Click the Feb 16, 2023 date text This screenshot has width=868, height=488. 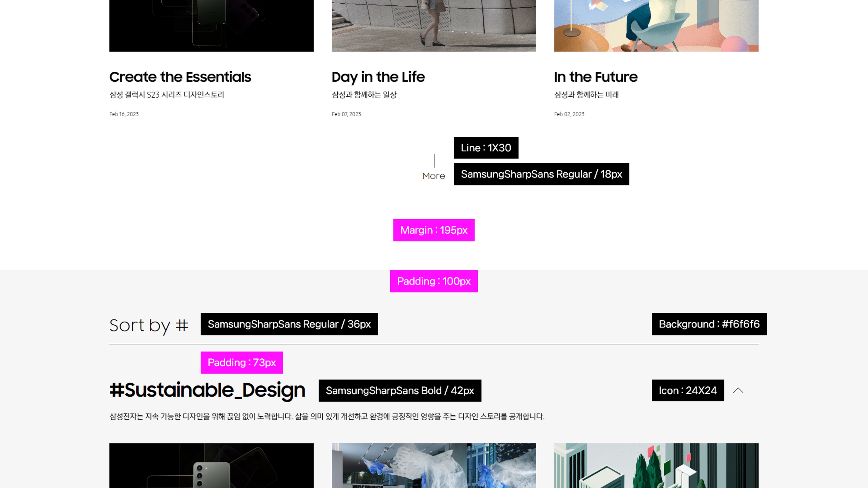[x=124, y=114]
